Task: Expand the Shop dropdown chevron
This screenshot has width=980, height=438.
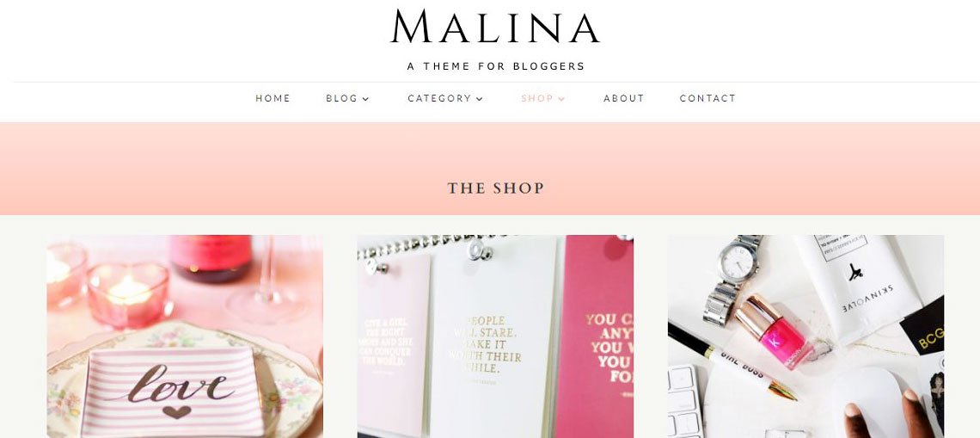Action: pos(561,99)
